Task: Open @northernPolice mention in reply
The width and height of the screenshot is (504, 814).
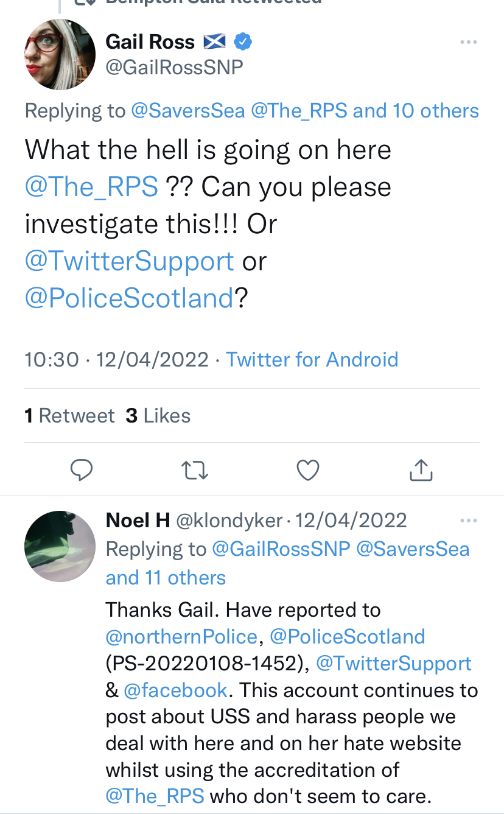Action: point(181,636)
